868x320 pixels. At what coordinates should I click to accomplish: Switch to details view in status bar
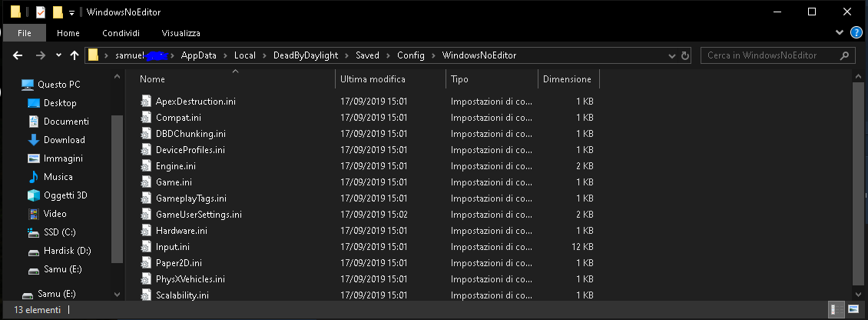(x=835, y=309)
